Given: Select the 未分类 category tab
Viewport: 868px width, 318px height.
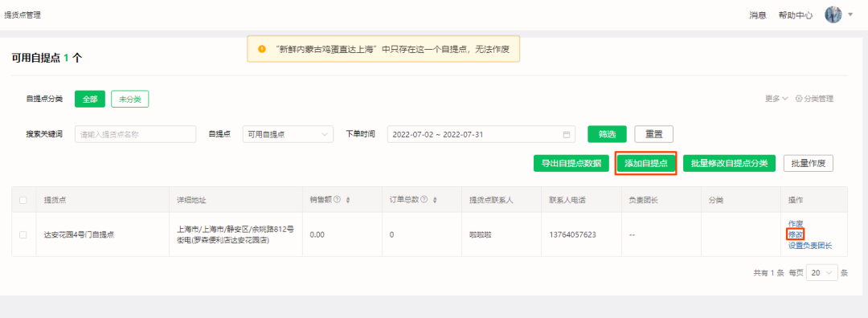Looking at the screenshot, I should 130,99.
